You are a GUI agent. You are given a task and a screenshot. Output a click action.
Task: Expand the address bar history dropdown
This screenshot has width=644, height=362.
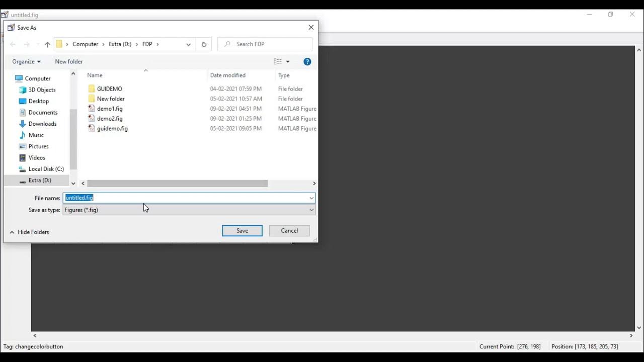tap(188, 44)
